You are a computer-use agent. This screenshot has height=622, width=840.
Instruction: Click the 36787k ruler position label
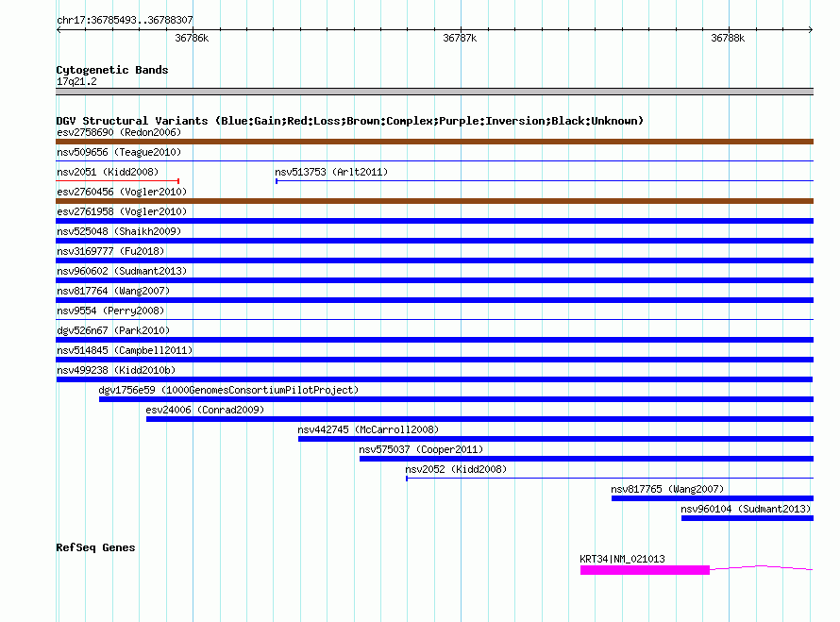click(x=460, y=39)
